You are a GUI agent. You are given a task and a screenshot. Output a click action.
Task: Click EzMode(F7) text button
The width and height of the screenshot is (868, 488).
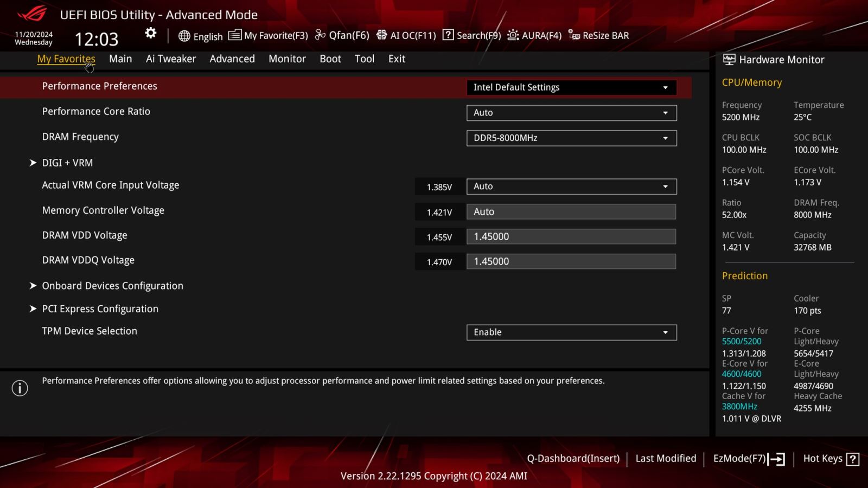739,459
